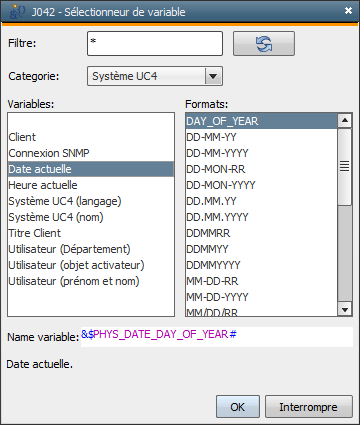Choose DDMMYY format
The height and width of the screenshot is (425, 360).
click(262, 249)
